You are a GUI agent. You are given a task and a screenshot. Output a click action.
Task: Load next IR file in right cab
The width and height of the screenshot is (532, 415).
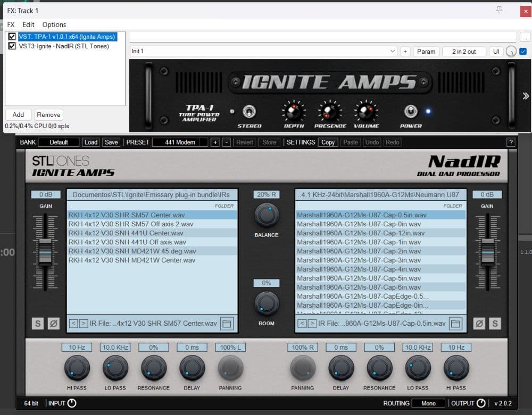click(312, 323)
